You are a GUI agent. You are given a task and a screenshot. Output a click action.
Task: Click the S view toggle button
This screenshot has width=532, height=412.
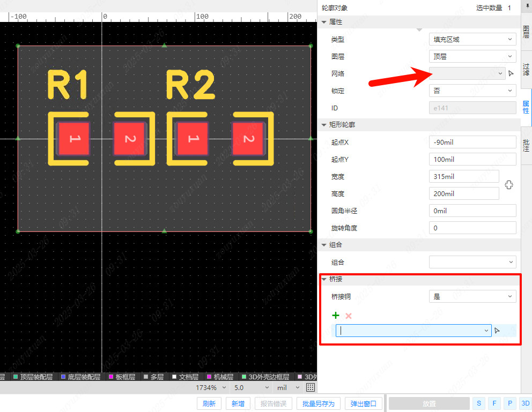pos(478,403)
